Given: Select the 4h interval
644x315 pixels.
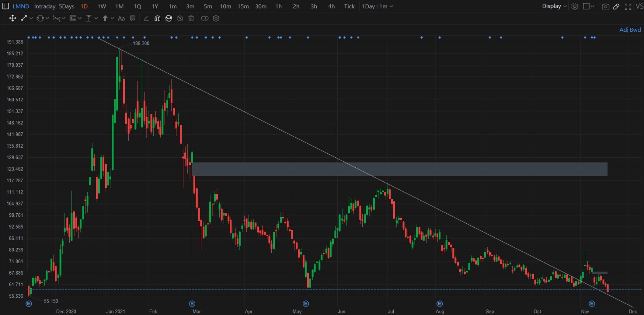Looking at the screenshot, I should 331,6.
